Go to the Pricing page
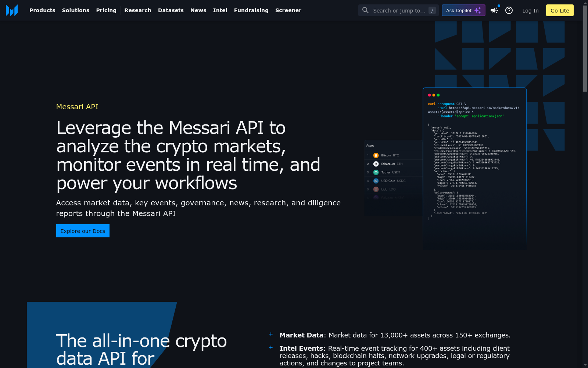588x368 pixels. click(106, 10)
